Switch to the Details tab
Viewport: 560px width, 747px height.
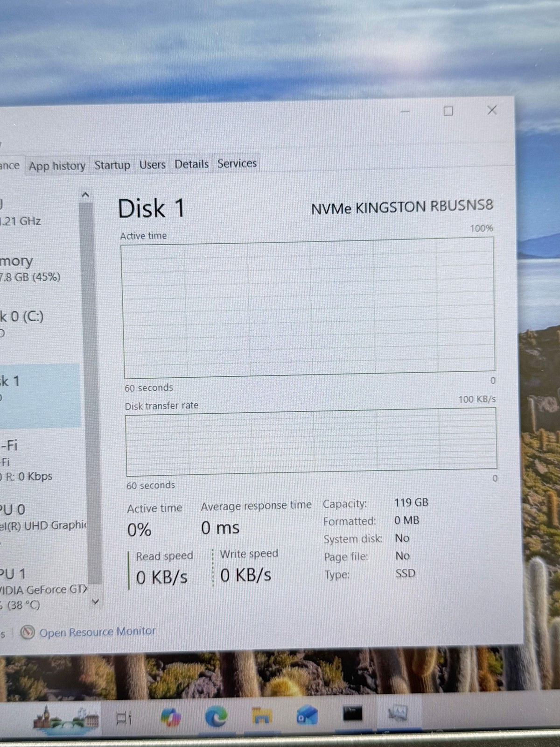click(191, 164)
